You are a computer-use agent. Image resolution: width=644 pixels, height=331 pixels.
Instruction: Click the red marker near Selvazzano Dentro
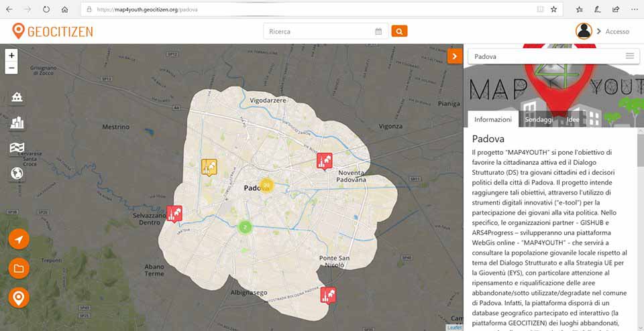pyautogui.click(x=174, y=214)
